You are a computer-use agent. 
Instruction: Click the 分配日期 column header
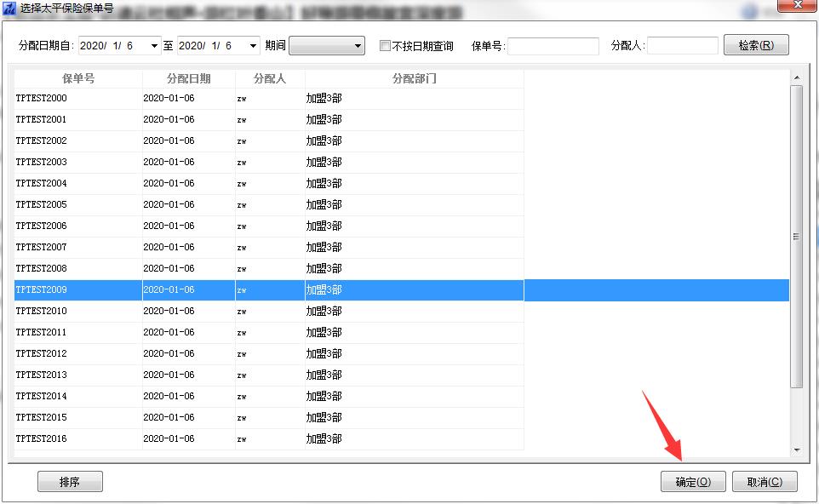click(189, 78)
